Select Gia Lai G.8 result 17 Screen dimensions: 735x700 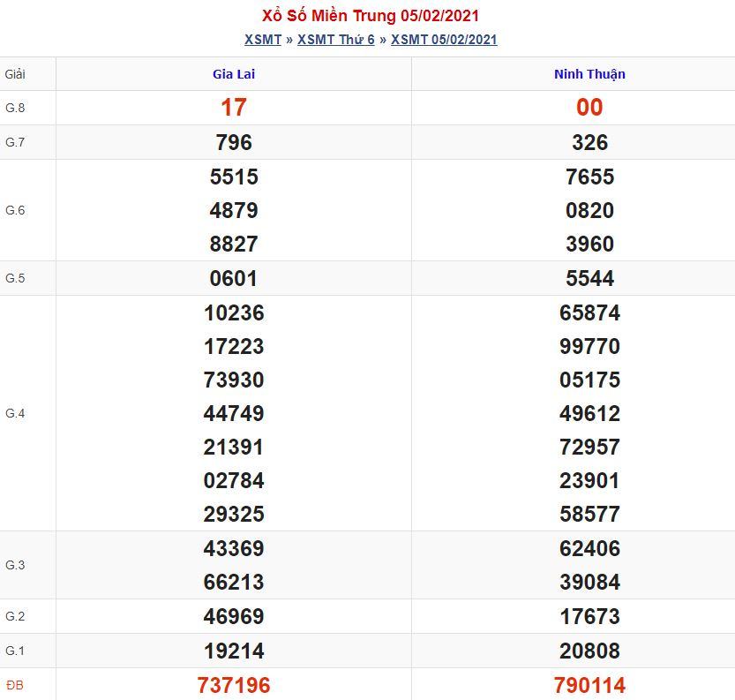click(x=234, y=108)
